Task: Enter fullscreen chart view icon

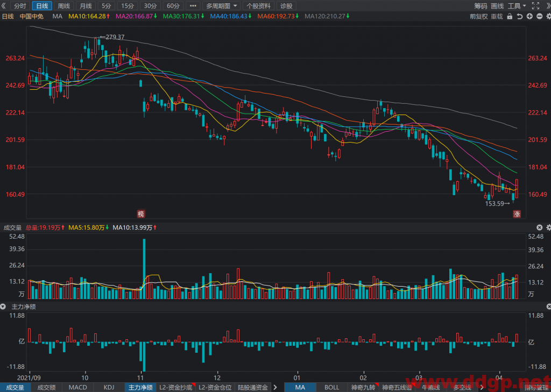Action: point(535,5)
